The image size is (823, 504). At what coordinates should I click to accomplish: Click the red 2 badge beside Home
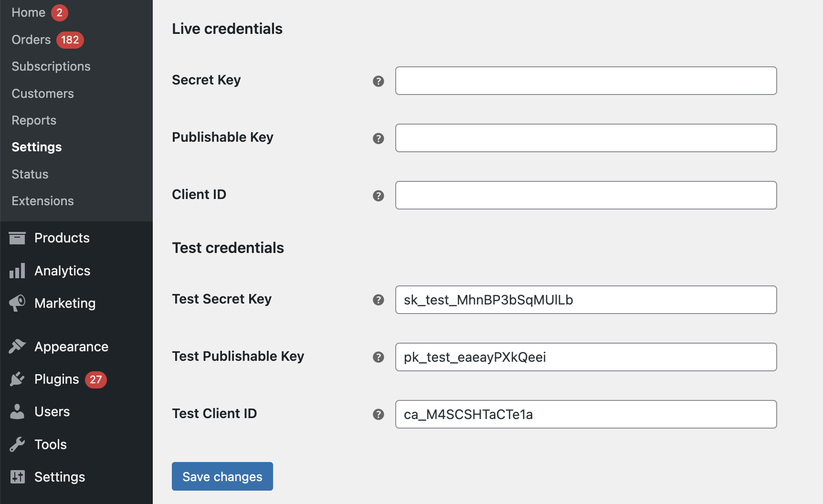click(x=60, y=12)
